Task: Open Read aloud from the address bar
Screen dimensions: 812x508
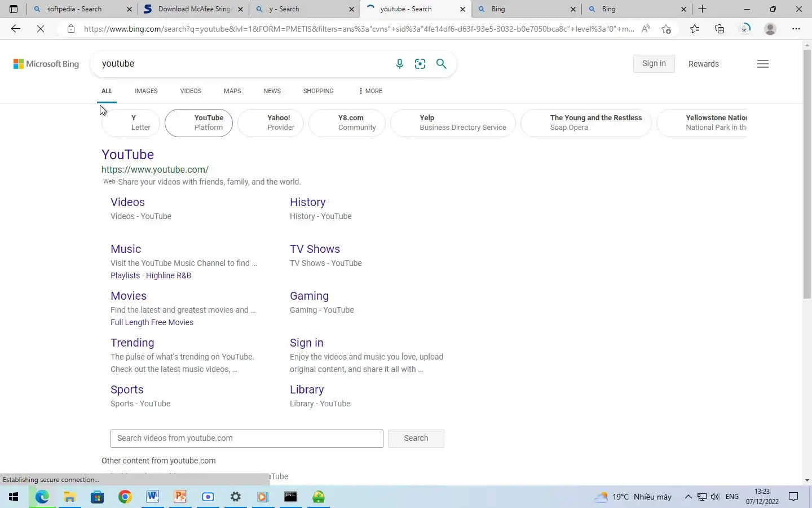Action: click(x=646, y=29)
